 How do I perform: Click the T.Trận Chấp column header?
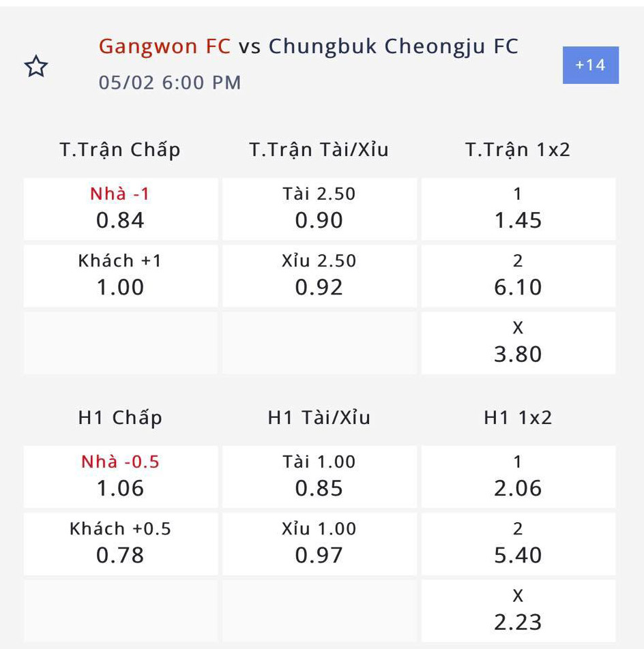[121, 150]
